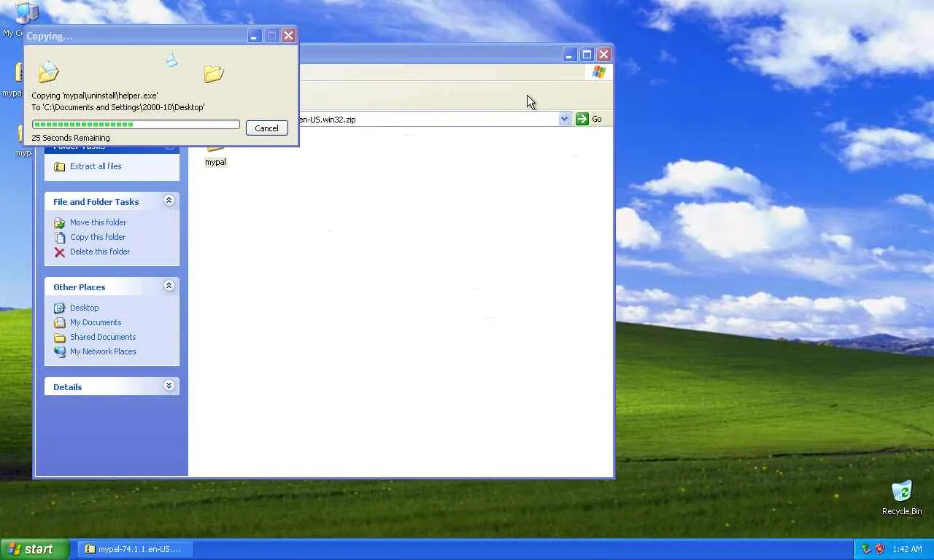Click the My Documents folder icon in Other Places
This screenshot has height=560, width=934.
pyautogui.click(x=60, y=322)
